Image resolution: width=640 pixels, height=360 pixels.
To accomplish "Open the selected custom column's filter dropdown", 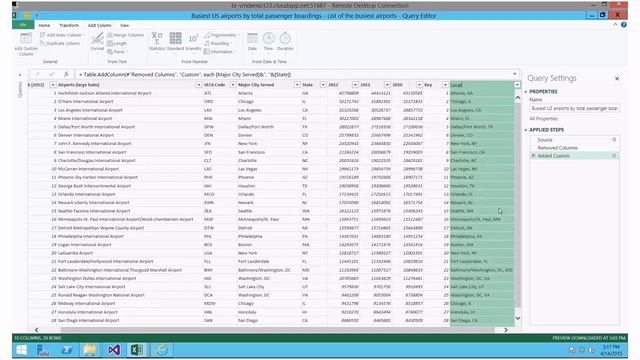I will pos(517,85).
